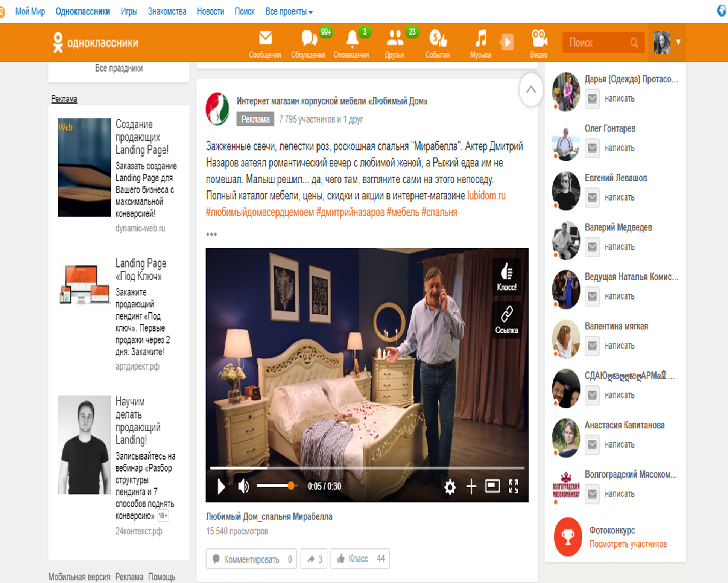Expand post options three dots
The width and height of the screenshot is (728, 583).
coord(211,234)
